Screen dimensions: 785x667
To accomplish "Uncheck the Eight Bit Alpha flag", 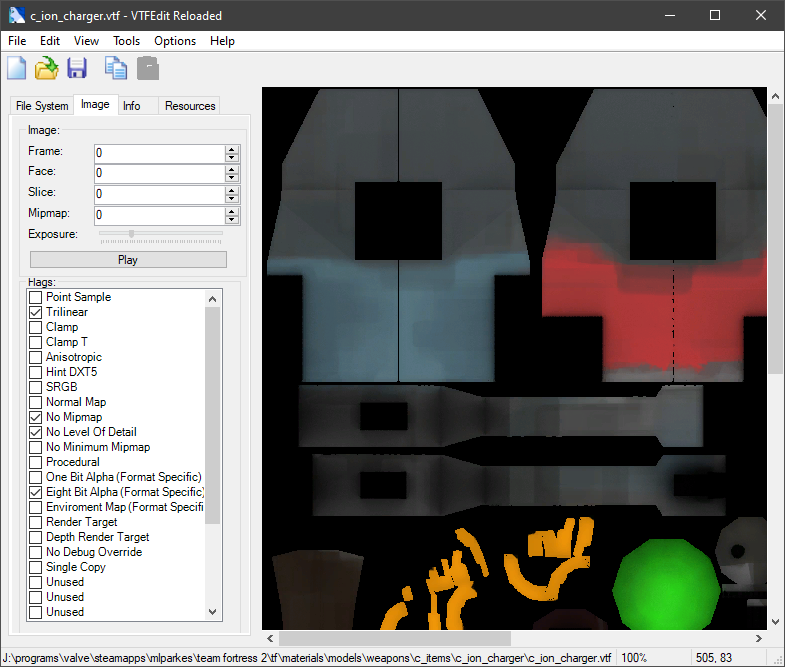I will [x=36, y=492].
